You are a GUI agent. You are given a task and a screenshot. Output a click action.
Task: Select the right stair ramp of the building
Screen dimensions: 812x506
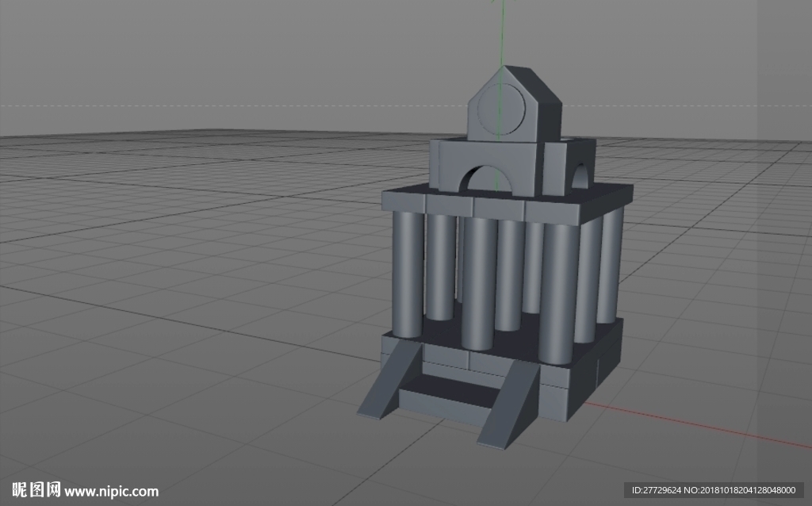tap(510, 404)
